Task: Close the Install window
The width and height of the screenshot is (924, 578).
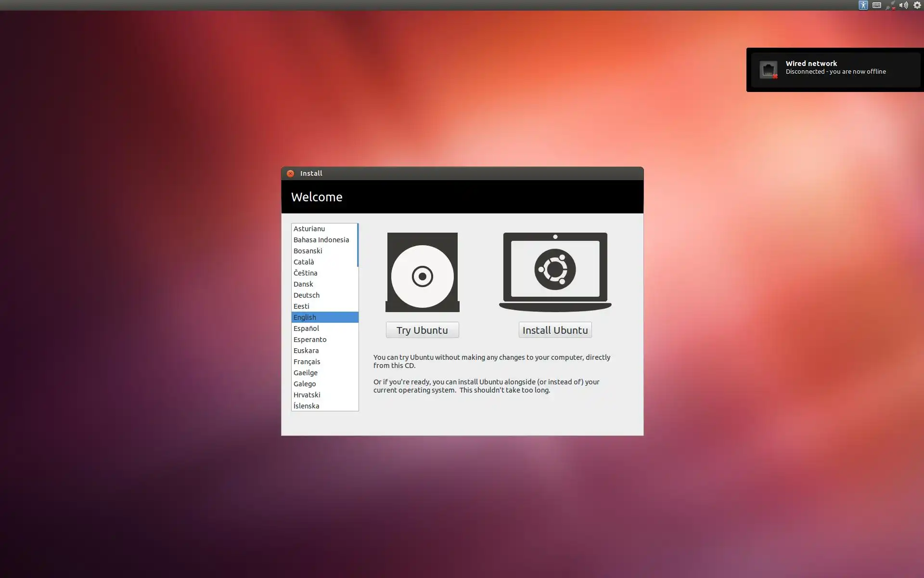Action: [x=290, y=173]
